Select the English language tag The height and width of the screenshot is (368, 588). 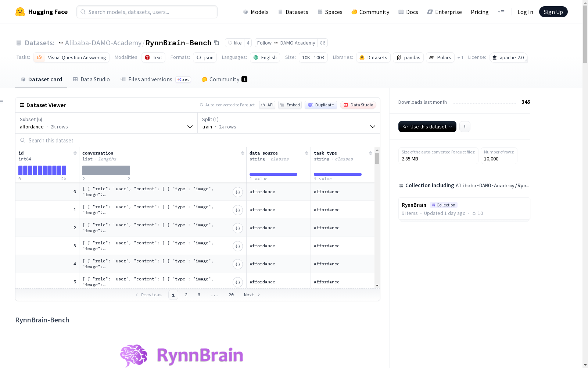tap(265, 57)
